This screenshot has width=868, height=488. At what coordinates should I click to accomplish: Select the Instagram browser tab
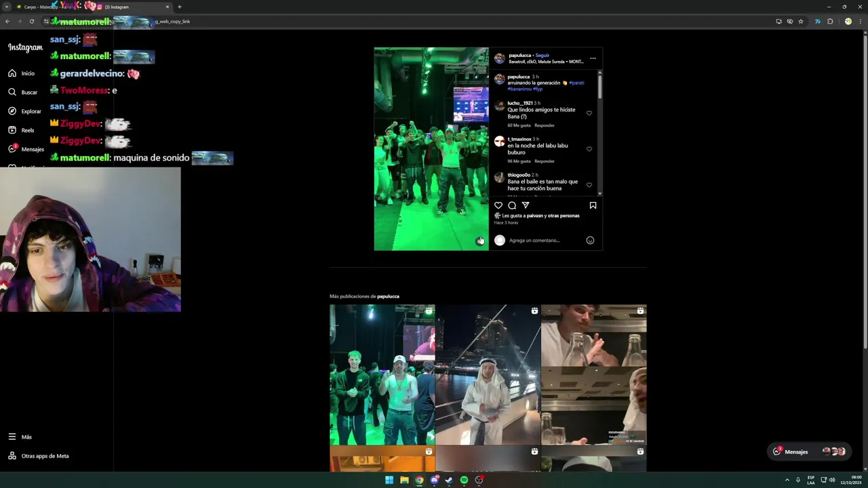(132, 7)
